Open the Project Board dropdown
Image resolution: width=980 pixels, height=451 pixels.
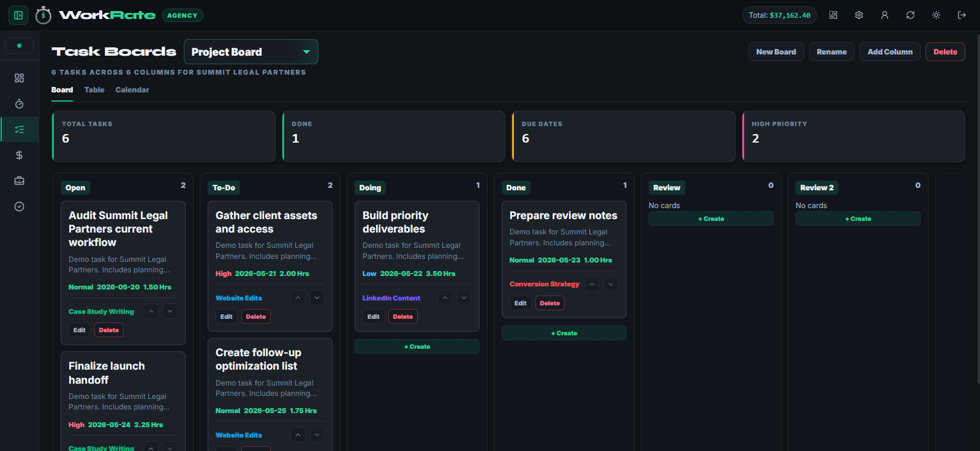[x=251, y=52]
